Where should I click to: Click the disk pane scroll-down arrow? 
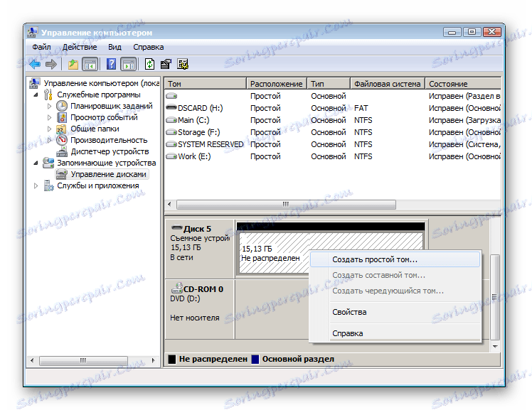pyautogui.click(x=495, y=346)
